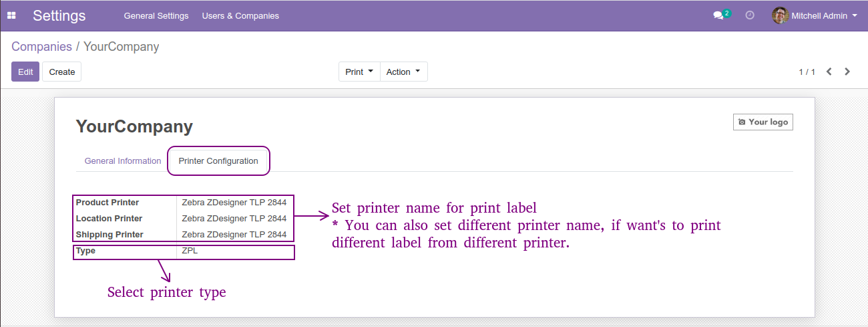Viewport: 868px width, 327px height.
Task: Expand the Print dropdown
Action: (x=359, y=72)
